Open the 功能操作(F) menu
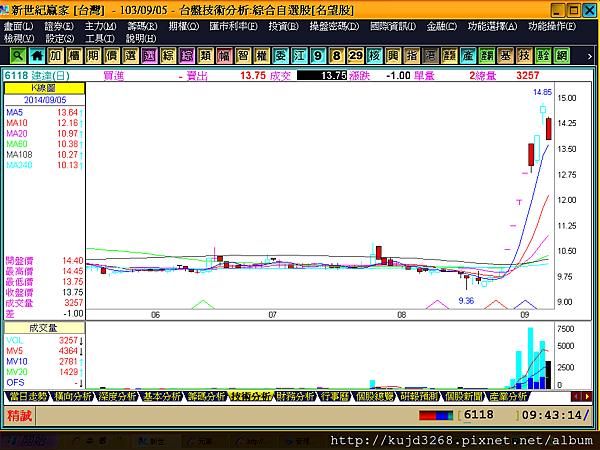 tap(552, 26)
